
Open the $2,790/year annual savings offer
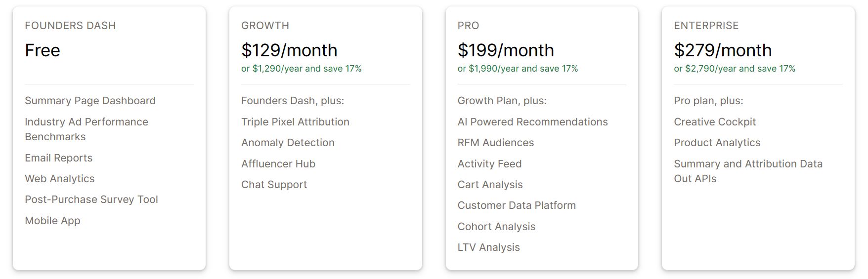pos(735,69)
